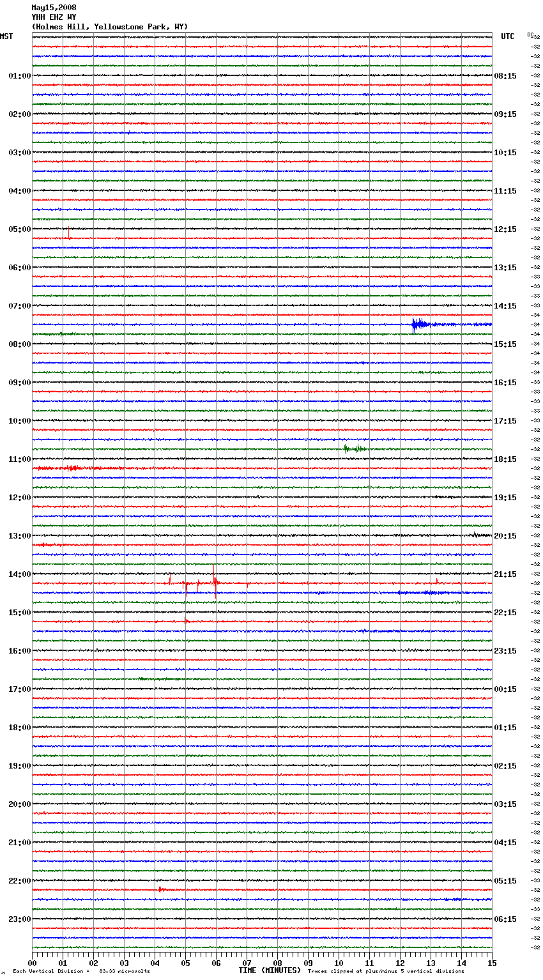Click the red spike cluster on the 14:15 trace

pyautogui.click(x=201, y=580)
